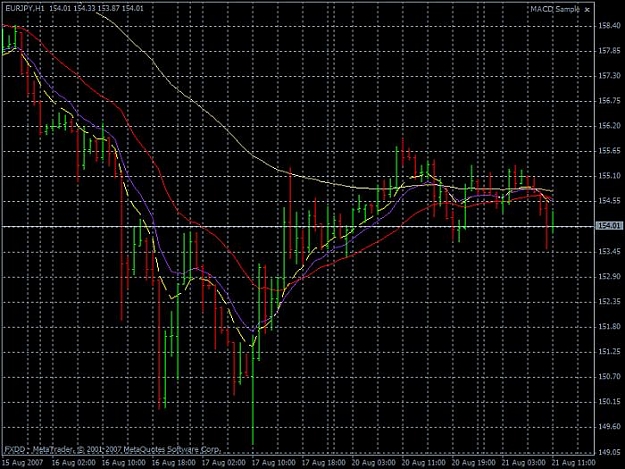Click the 149.05 price axis label
Screen dimensions: 625x469
point(610,452)
